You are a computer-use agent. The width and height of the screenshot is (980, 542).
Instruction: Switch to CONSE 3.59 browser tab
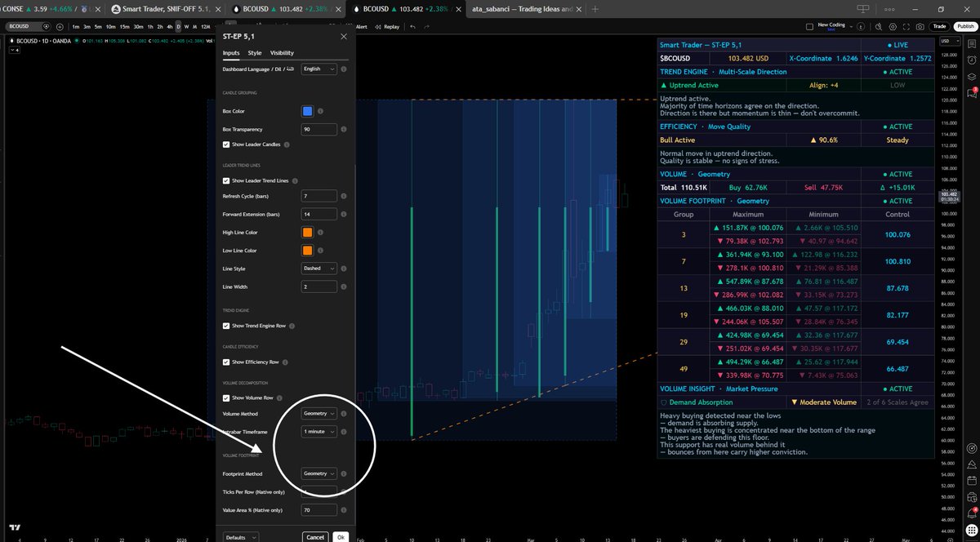tap(51, 9)
